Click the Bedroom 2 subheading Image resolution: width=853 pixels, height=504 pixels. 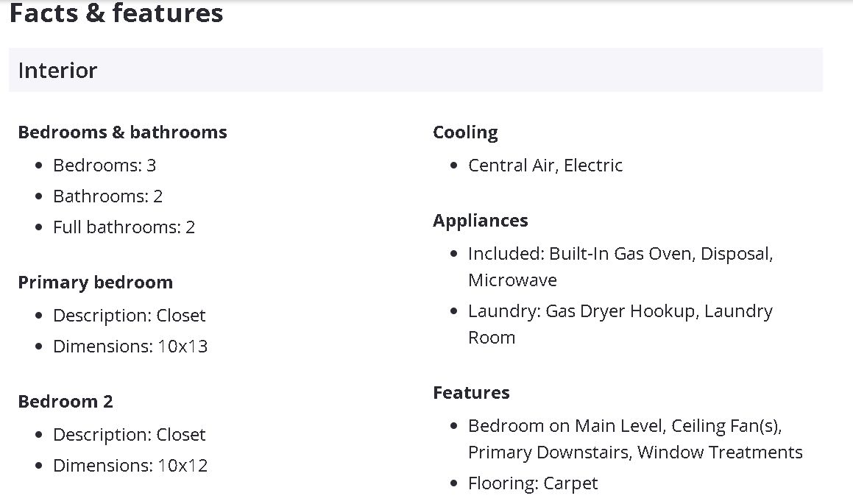66,402
